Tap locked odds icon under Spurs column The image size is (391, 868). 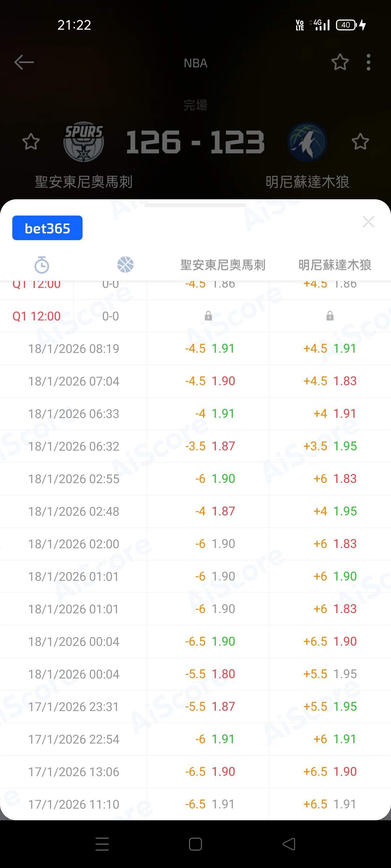pyautogui.click(x=208, y=316)
